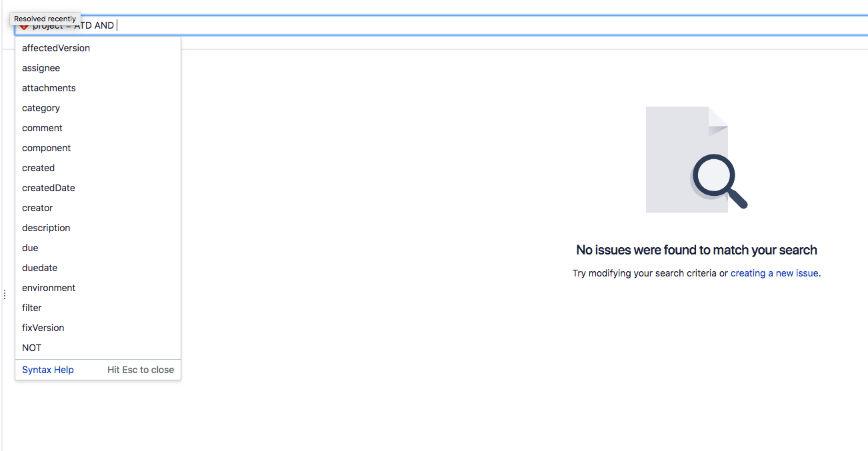Screen dimensions: 868x451
Task: Focus the JQL query input field
Action: (x=441, y=25)
